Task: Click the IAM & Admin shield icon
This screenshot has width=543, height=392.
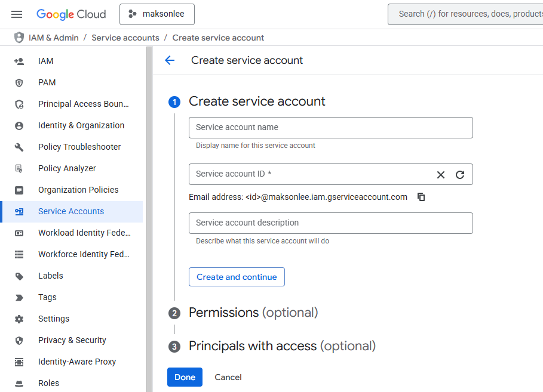Action: pos(19,38)
